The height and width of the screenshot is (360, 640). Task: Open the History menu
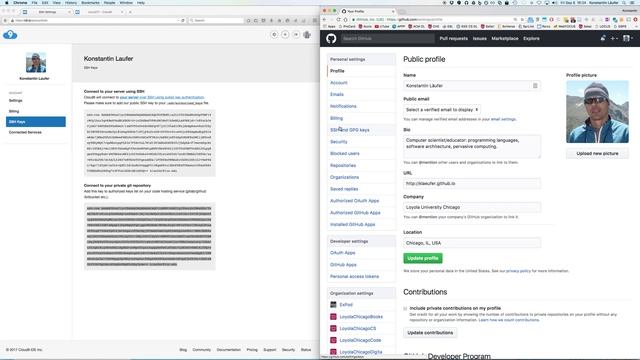pos(71,2)
